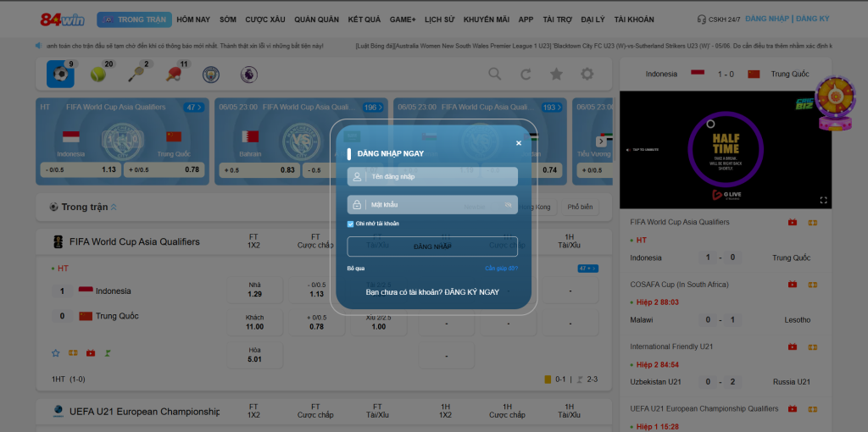Open the settings gear icon
Screen dimensions: 868x432
pos(587,75)
